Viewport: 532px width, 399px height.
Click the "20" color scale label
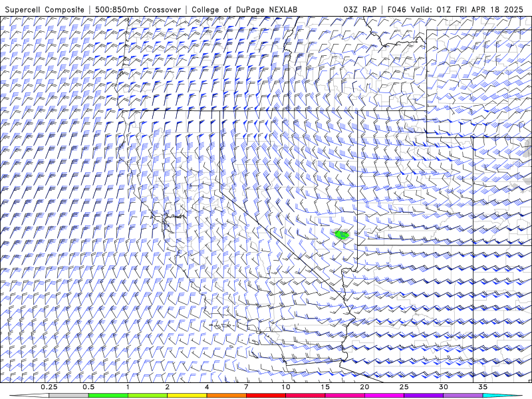coord(364,387)
